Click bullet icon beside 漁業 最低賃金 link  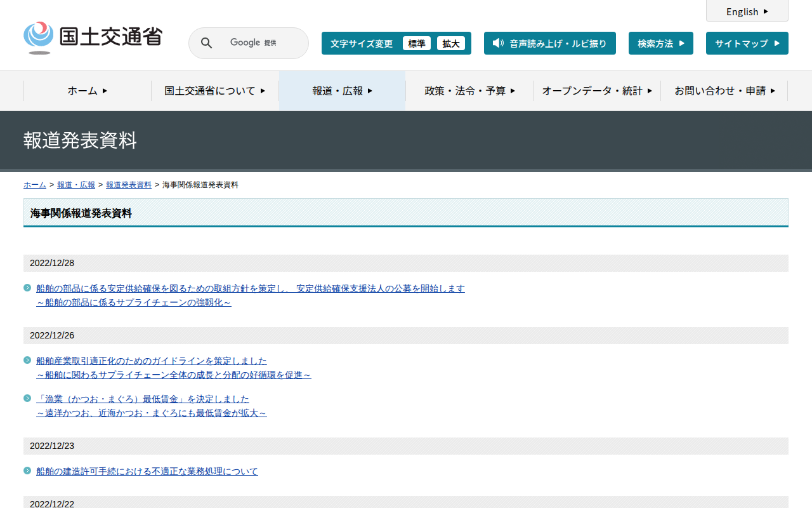(27, 398)
